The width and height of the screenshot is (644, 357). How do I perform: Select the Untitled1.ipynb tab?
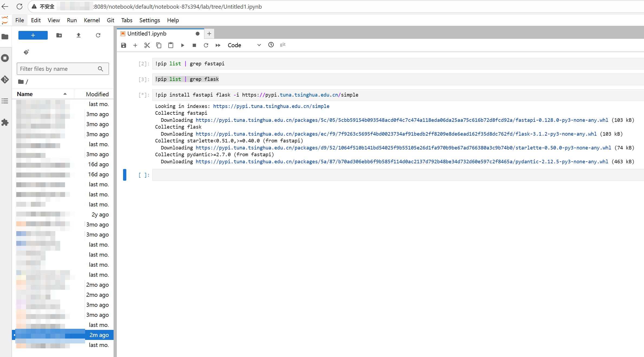(147, 34)
